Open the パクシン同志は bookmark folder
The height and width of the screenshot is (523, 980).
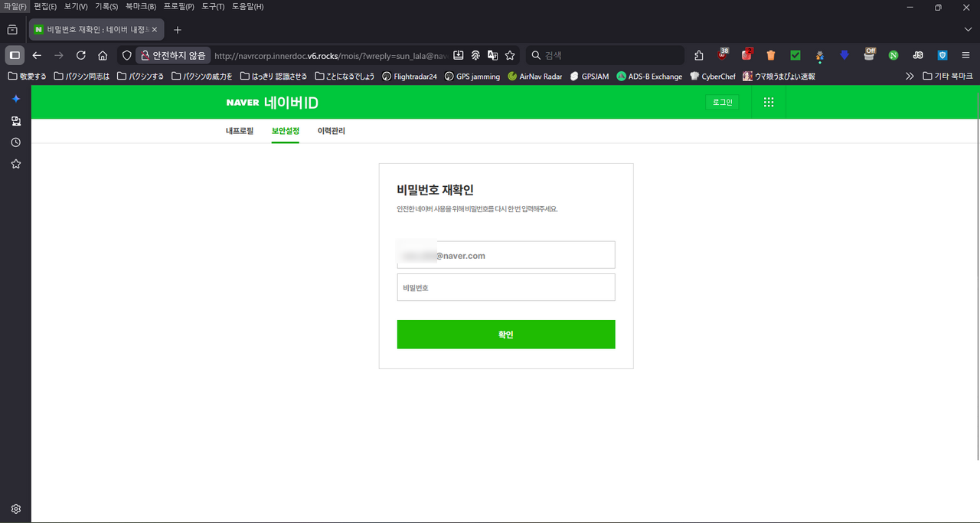(x=82, y=77)
